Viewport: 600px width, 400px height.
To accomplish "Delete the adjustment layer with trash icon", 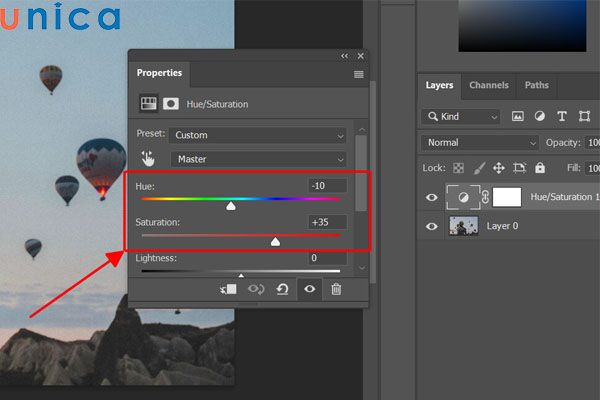I will 336,289.
